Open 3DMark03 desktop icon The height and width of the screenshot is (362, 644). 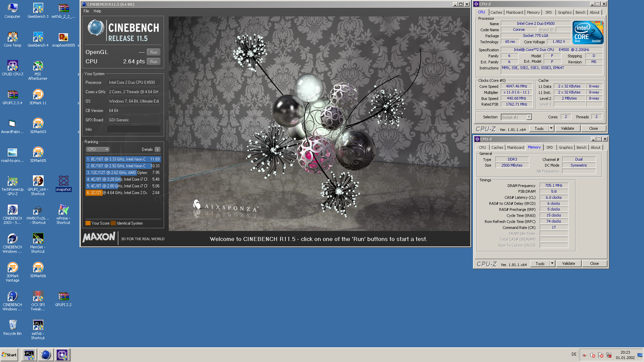coord(38,125)
